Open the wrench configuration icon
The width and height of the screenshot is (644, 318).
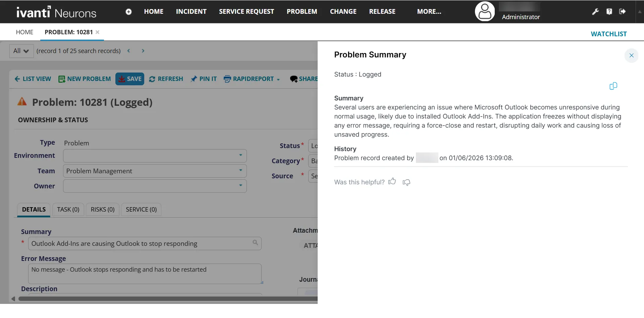pos(595,12)
